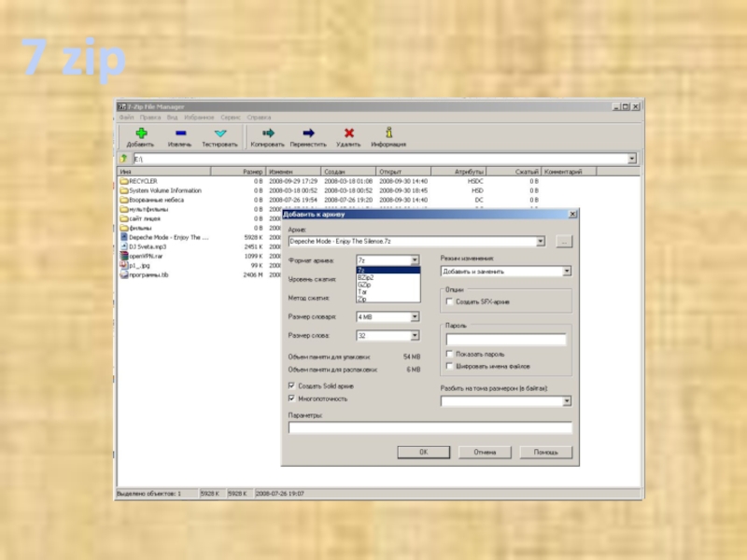Sort by the Размер column header
The image size is (747, 560).
238,172
